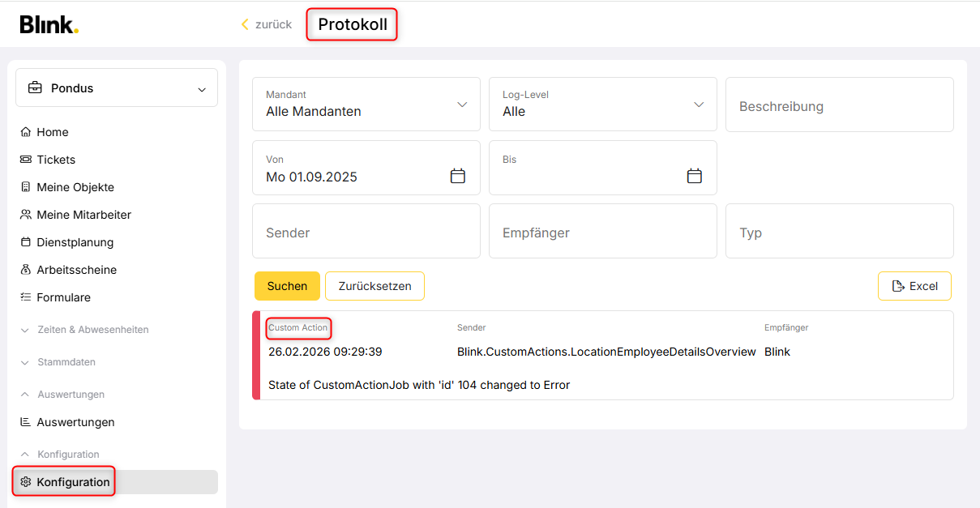Click the Meine Mitarbeiter people icon
Viewport: 980px width, 508px height.
[26, 215]
